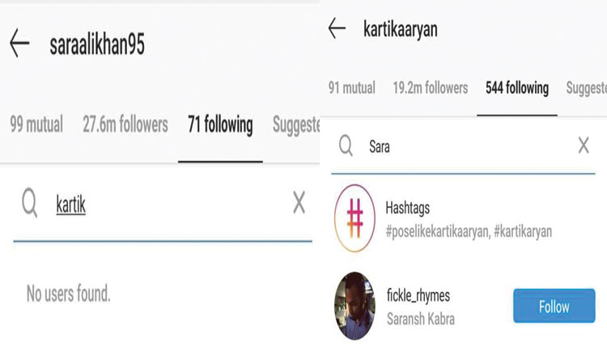Switch to the '99 mutual' tab
Viewport: 607px width, 364px height.
36,125
